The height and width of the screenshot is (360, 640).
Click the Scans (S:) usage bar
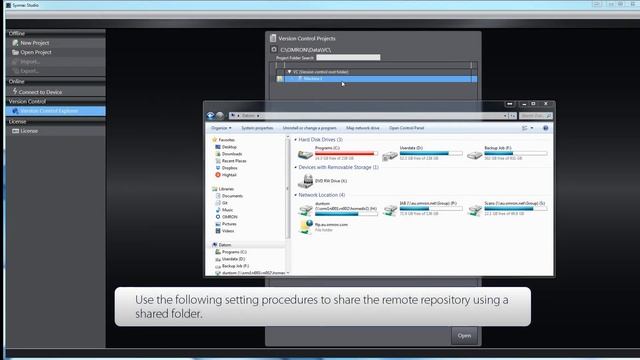[x=516, y=209]
